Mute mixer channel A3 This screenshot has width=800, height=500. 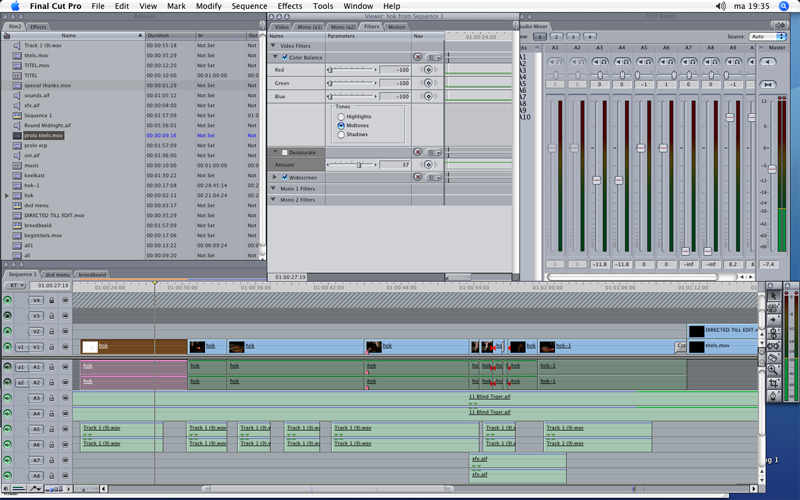[x=595, y=62]
